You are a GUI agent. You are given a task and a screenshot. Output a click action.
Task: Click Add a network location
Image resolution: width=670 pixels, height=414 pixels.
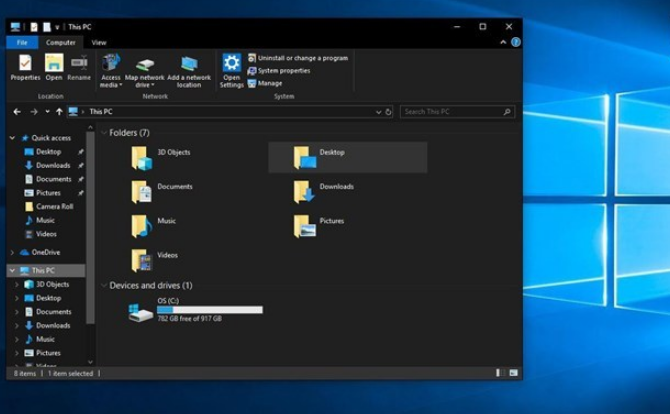coord(189,71)
